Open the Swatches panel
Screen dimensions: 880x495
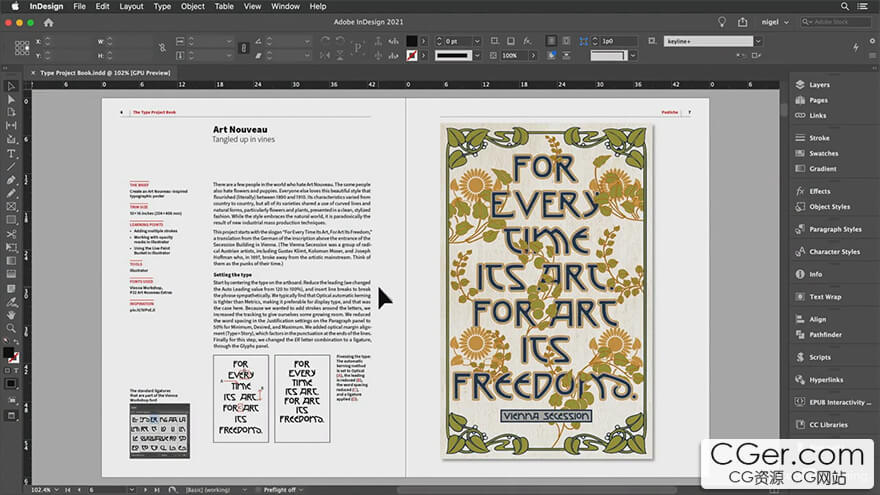tap(824, 153)
